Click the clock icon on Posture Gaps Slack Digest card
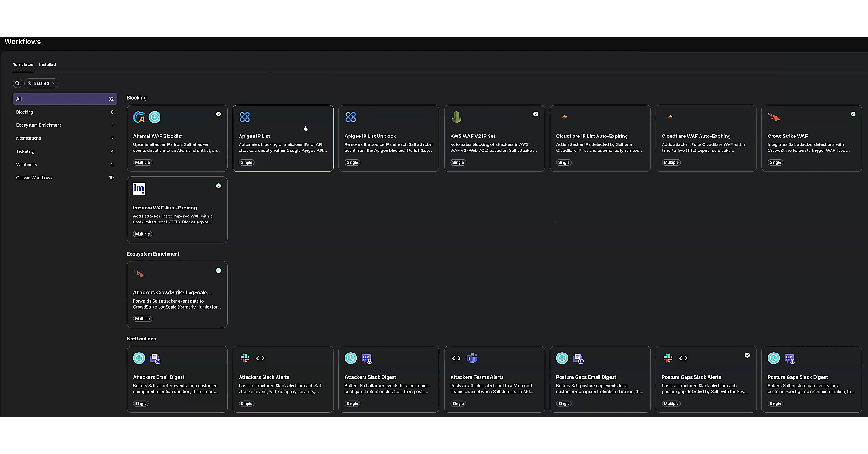Screen dimensions: 868x454 pyautogui.click(x=774, y=358)
